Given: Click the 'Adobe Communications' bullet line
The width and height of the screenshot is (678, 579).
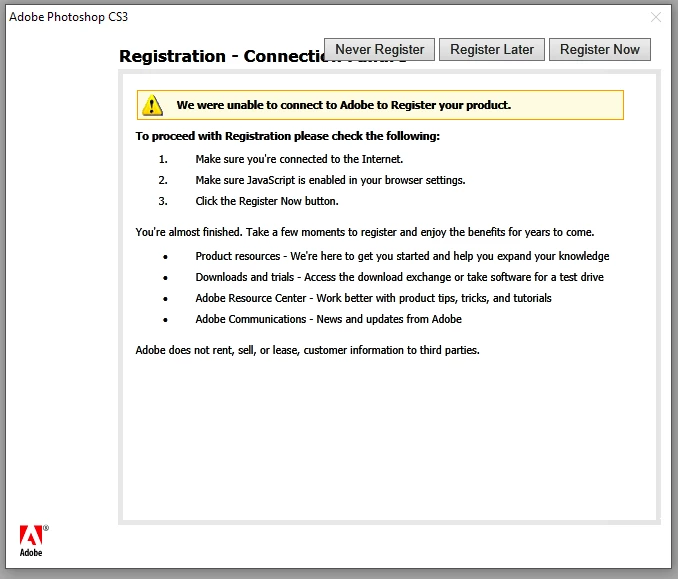Looking at the screenshot, I should click(329, 319).
